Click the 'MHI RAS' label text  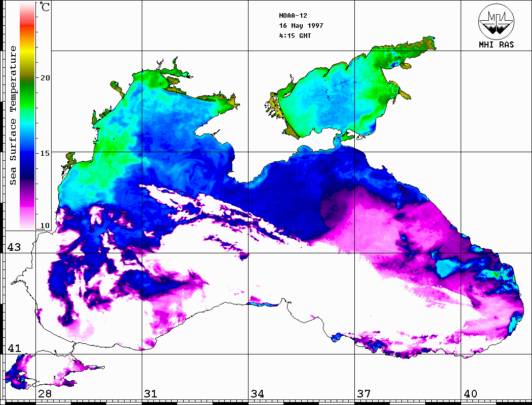point(496,44)
